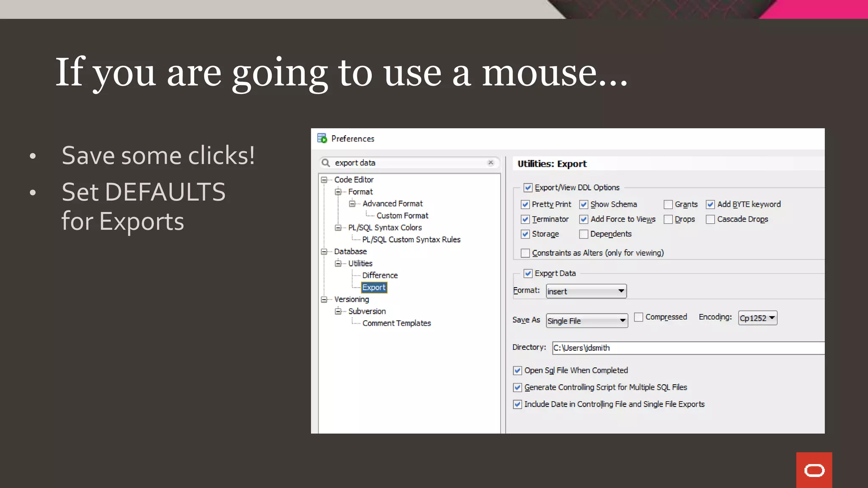The image size is (868, 488).
Task: Uncheck Open Sql File When Completed
Action: click(x=517, y=370)
